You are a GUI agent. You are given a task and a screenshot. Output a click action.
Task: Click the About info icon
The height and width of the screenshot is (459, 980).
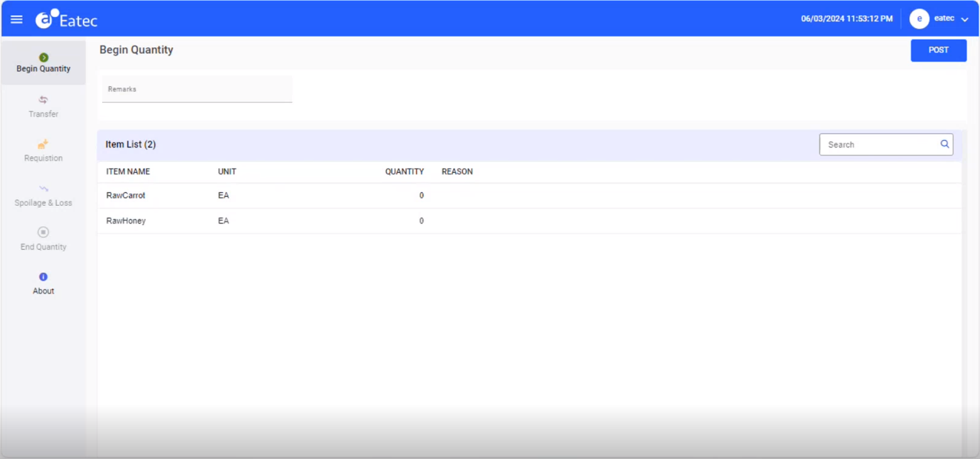coord(43,277)
